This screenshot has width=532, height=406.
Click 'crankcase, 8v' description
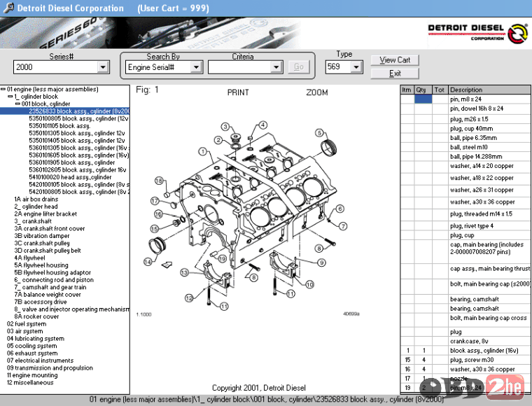tap(469, 341)
